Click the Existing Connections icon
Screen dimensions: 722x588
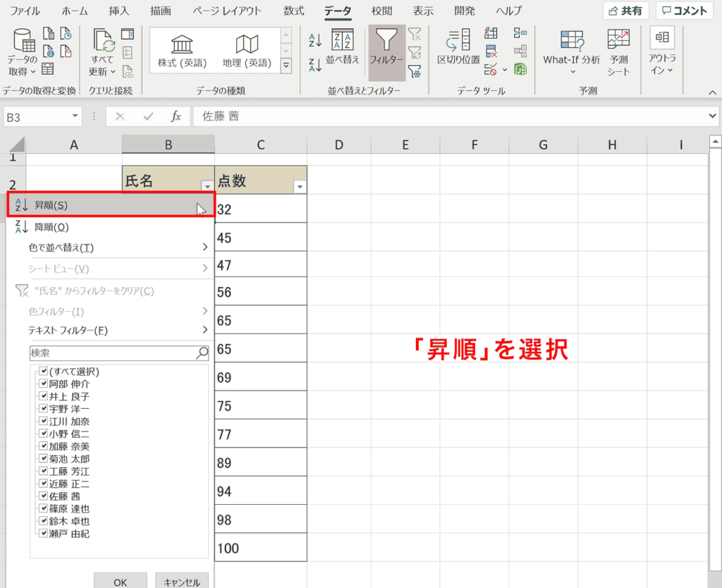(66, 51)
